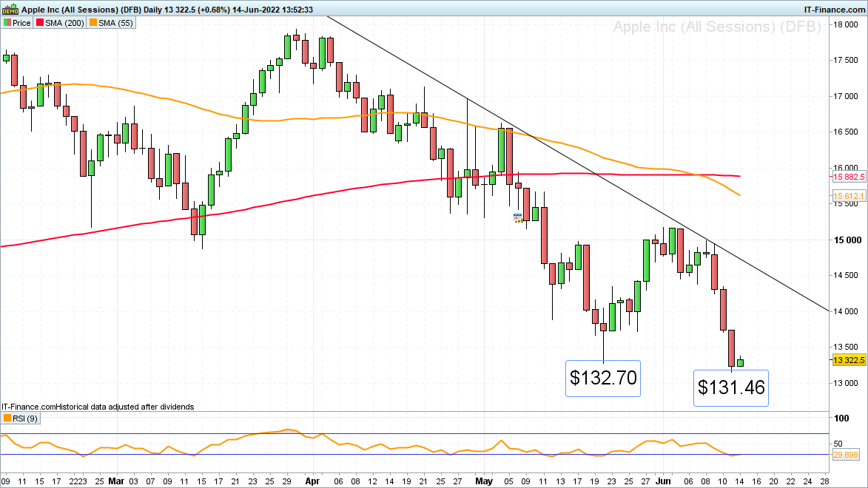The image size is (868, 488).
Task: Click the 15 000 price axis label
Action: [847, 240]
